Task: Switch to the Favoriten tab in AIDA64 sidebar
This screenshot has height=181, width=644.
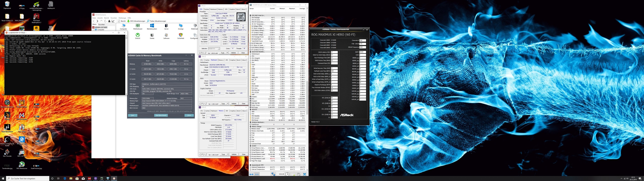Action: (x=102, y=25)
